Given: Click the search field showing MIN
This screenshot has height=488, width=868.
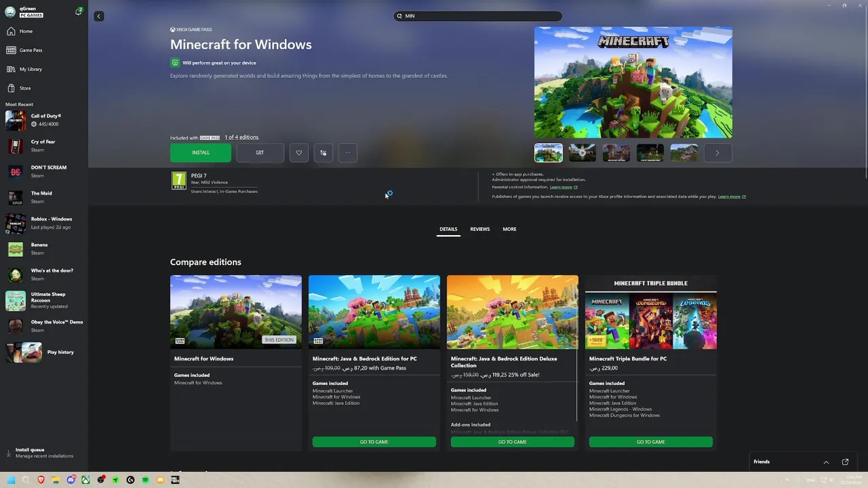Looking at the screenshot, I should click(478, 16).
